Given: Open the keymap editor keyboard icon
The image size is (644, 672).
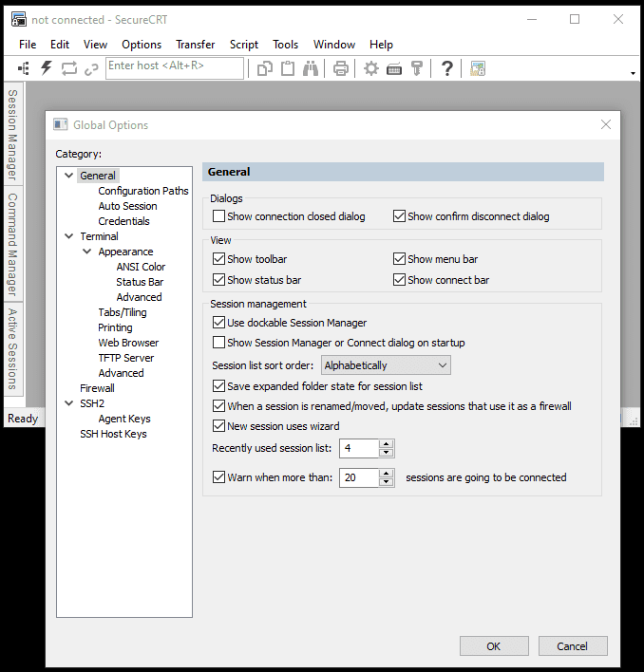Looking at the screenshot, I should 393,68.
